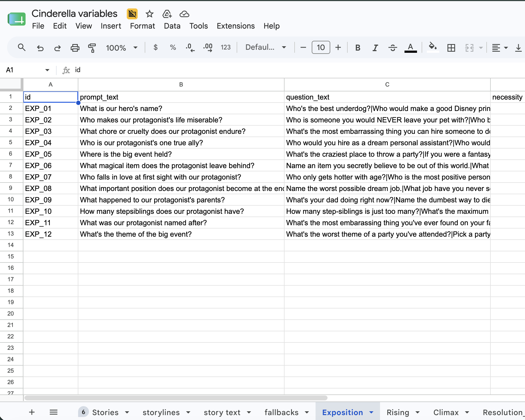Switch to the story text sheet tab
The image size is (525, 420).
coord(222,412)
